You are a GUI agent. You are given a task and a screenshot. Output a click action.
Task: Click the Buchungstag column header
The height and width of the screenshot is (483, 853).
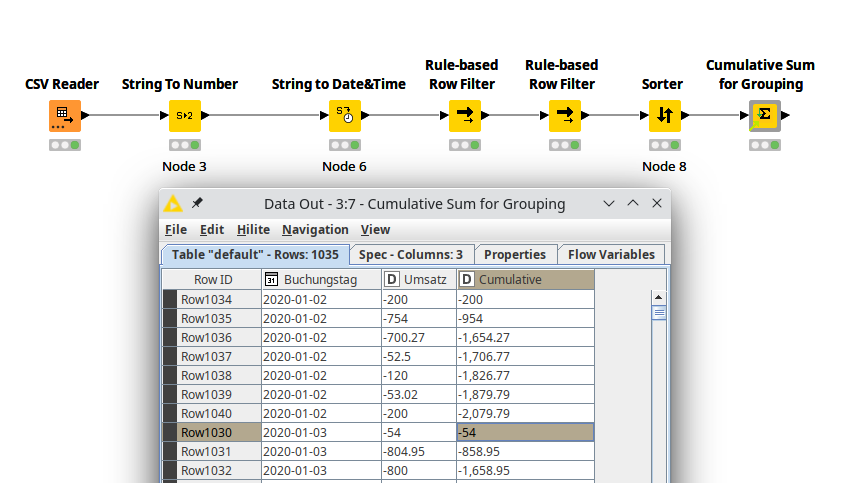(320, 280)
